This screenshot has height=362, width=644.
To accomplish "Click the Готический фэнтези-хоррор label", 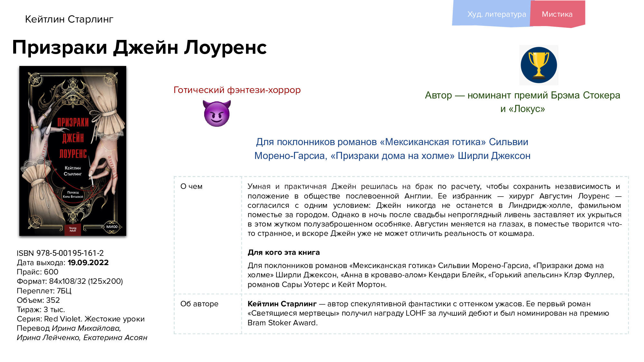I will point(237,90).
